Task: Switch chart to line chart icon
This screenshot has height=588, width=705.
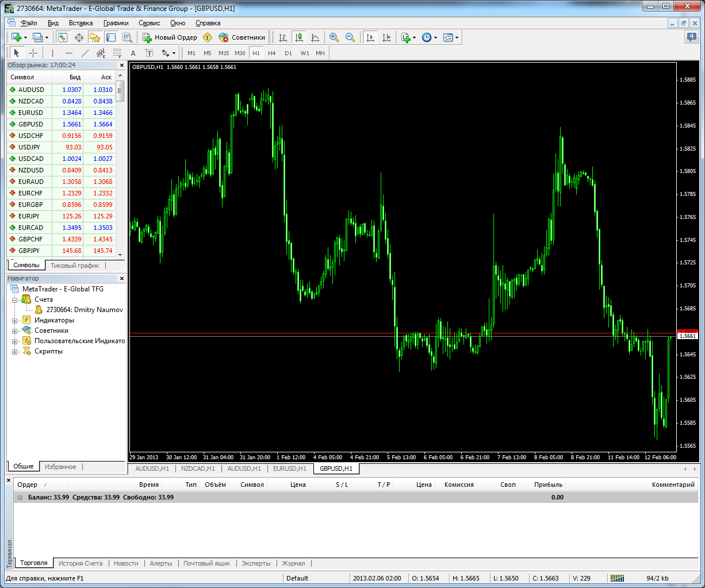Action: pyautogui.click(x=315, y=37)
